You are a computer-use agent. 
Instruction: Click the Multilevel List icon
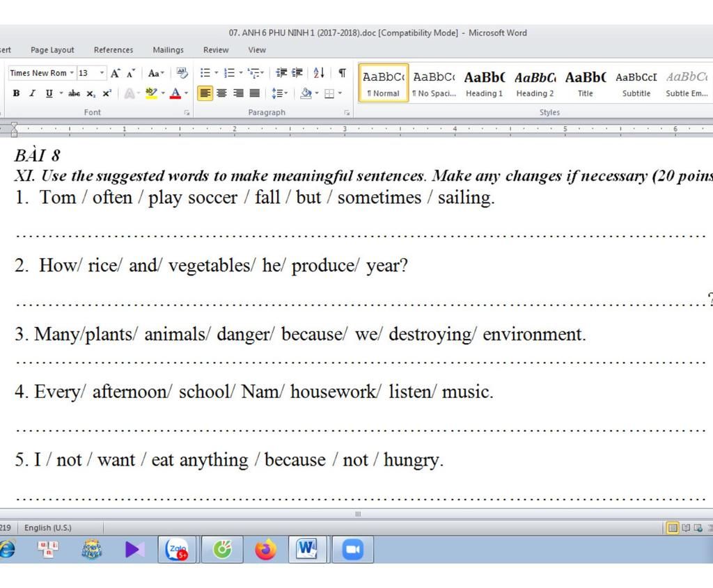point(253,72)
